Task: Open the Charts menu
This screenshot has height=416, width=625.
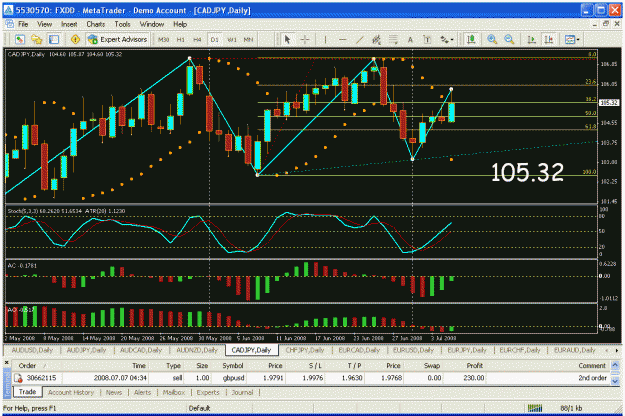Action: click(96, 24)
